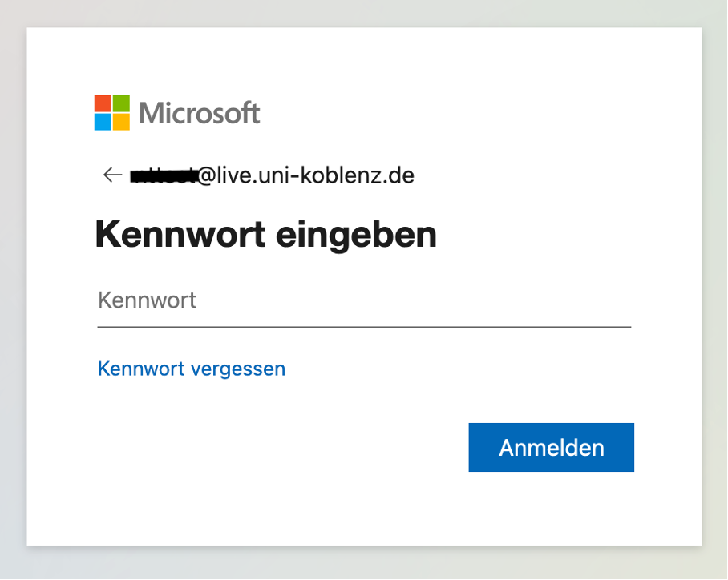Click the blue square in the Microsoft logo

click(x=103, y=122)
